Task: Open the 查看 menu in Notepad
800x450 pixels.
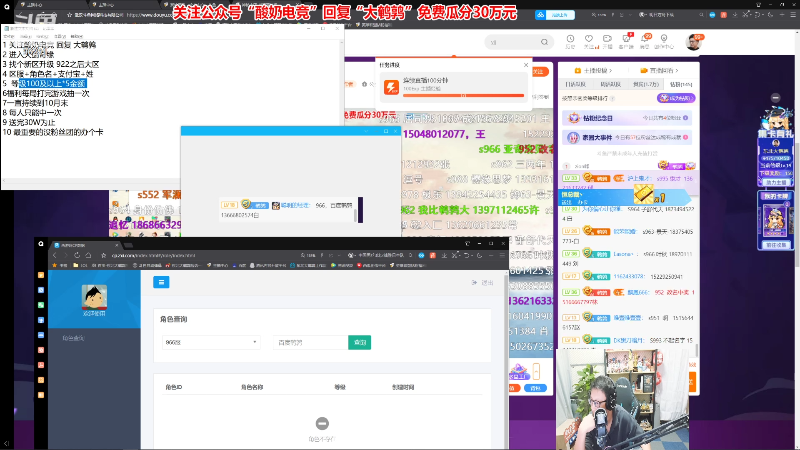Action: (x=60, y=37)
